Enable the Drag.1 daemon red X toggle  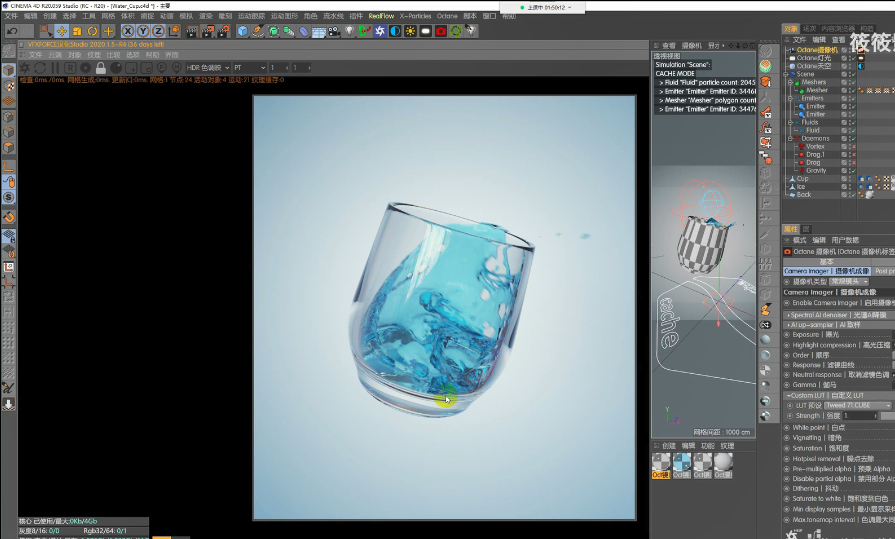click(x=853, y=155)
